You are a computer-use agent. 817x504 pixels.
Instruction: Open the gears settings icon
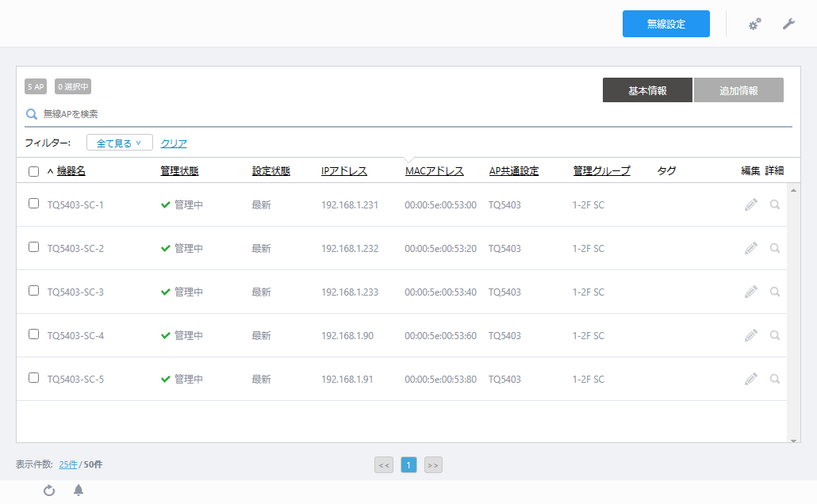tap(754, 24)
